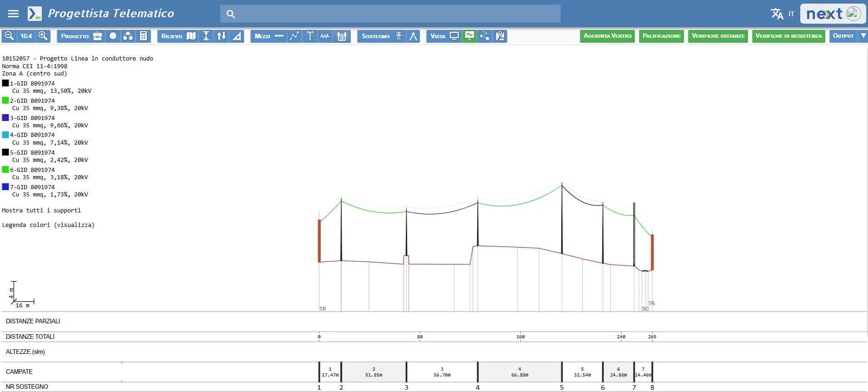
Task: Open the Progetto toolbar menu
Action: coord(75,36)
